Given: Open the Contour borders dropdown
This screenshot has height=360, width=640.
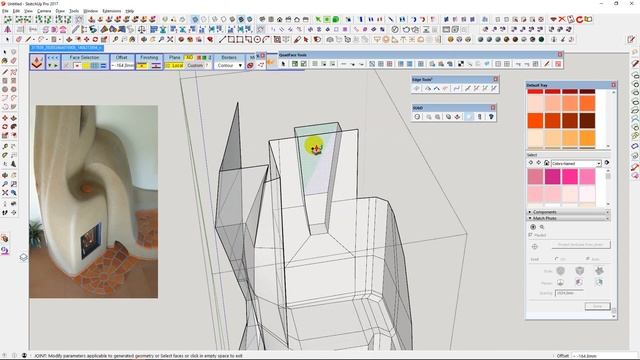Looking at the screenshot, I should click(x=229, y=65).
